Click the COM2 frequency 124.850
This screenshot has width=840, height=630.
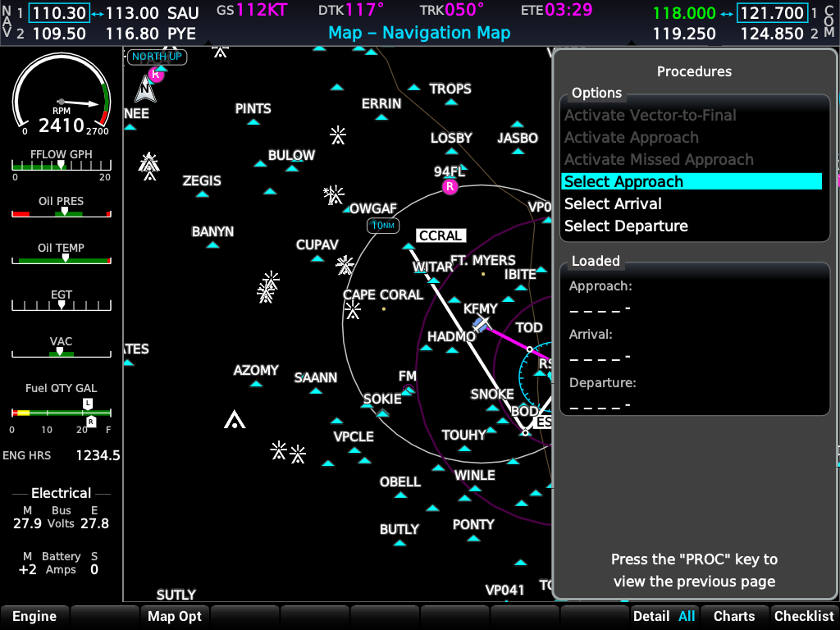(x=772, y=34)
